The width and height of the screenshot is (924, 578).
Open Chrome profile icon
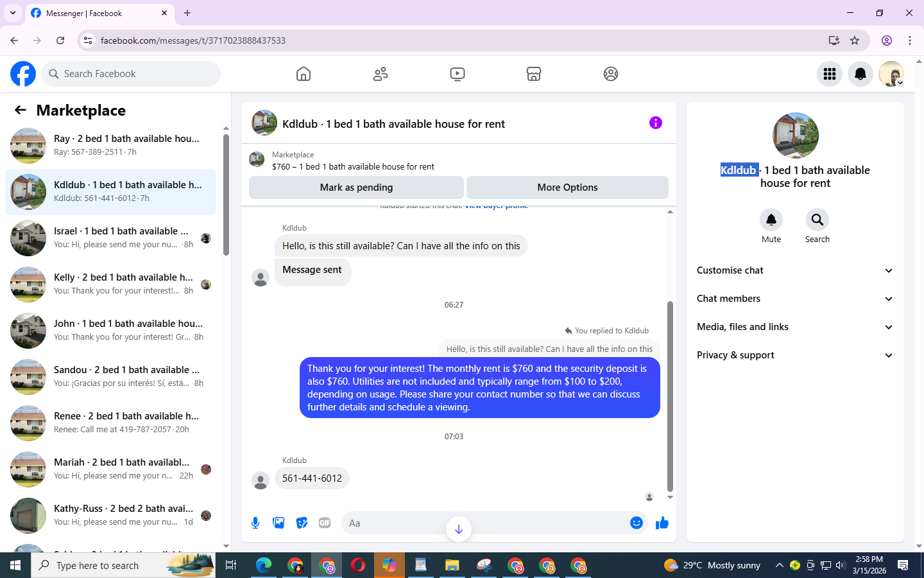pyautogui.click(x=887, y=40)
